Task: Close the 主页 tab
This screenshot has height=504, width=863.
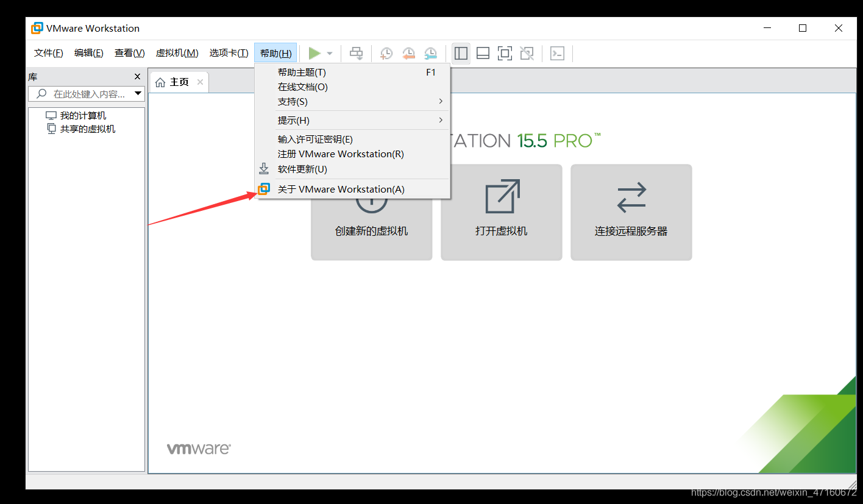Action: coord(200,82)
